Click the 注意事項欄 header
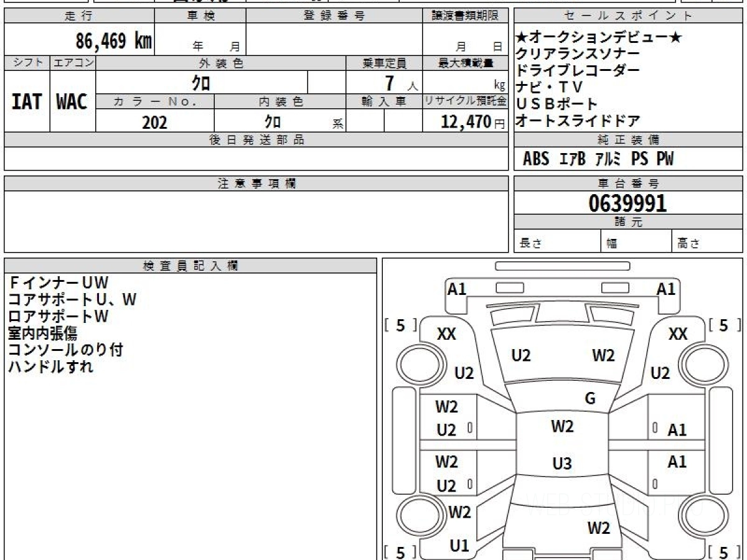 pyautogui.click(x=256, y=184)
